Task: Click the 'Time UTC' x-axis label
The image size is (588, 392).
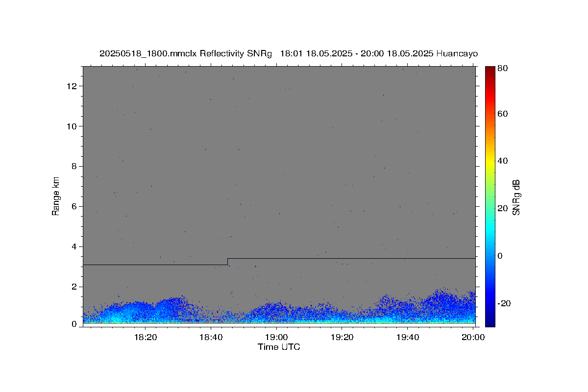Action: 279,347
